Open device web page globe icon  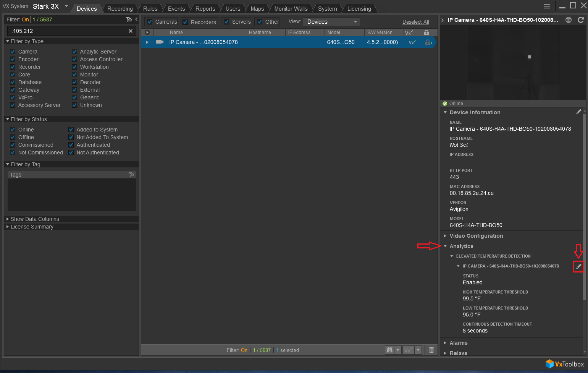tap(569, 20)
